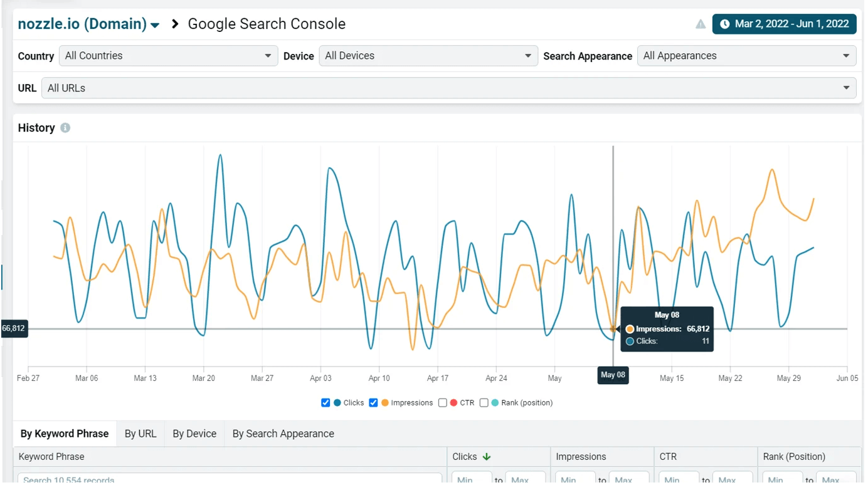Click the green sort arrow beside Clicks
Screen dimensions: 868x485
click(x=487, y=457)
